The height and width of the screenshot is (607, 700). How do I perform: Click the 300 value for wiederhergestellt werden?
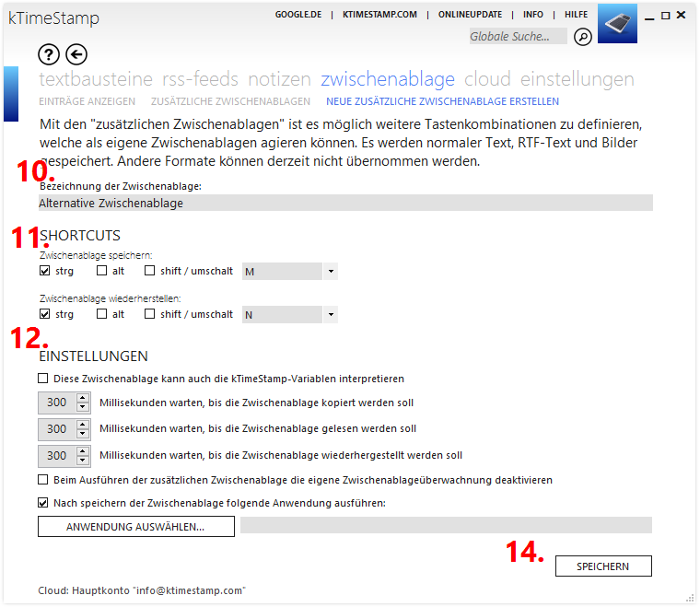(57, 456)
